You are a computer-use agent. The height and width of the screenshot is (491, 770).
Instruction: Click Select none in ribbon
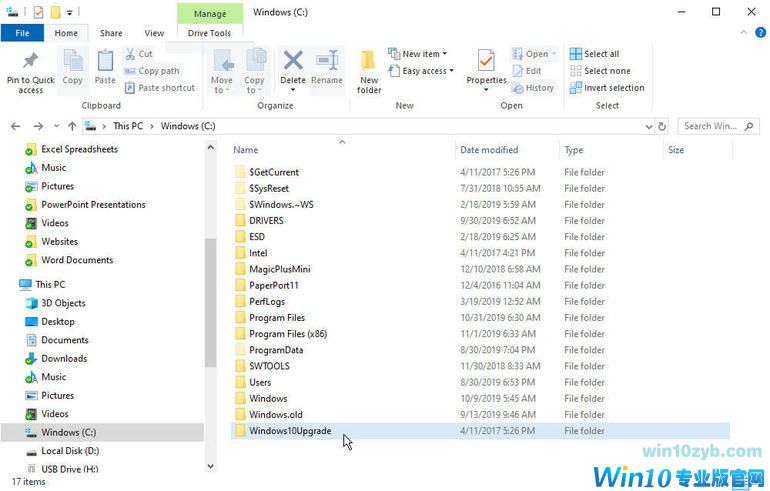pos(600,71)
